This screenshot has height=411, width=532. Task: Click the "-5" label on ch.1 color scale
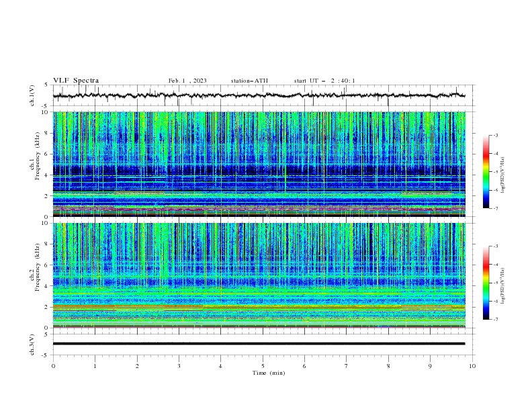pyautogui.click(x=496, y=172)
